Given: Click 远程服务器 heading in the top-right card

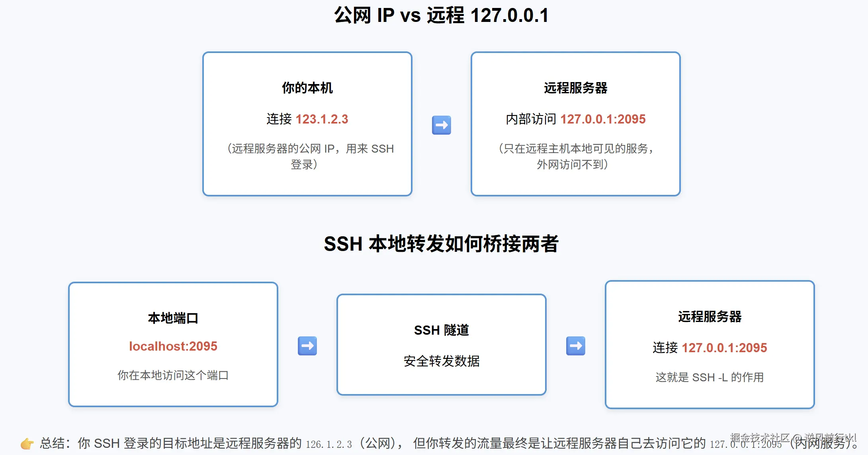Looking at the screenshot, I should click(575, 88).
